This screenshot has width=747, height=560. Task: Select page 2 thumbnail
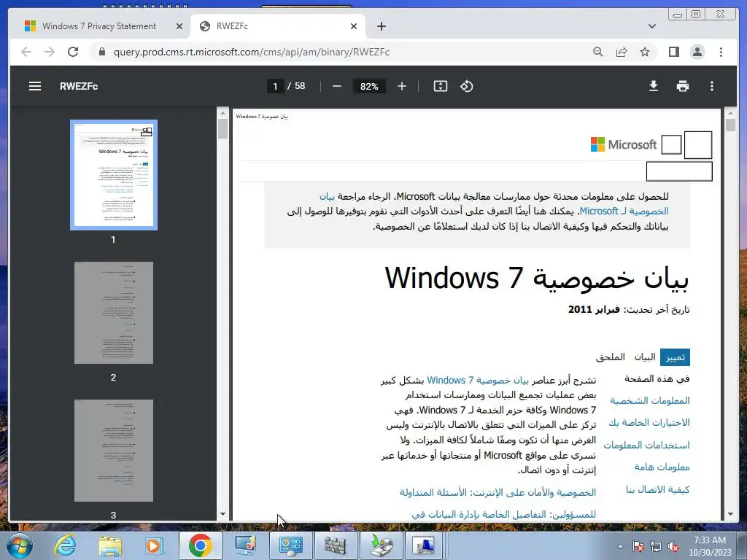point(113,313)
